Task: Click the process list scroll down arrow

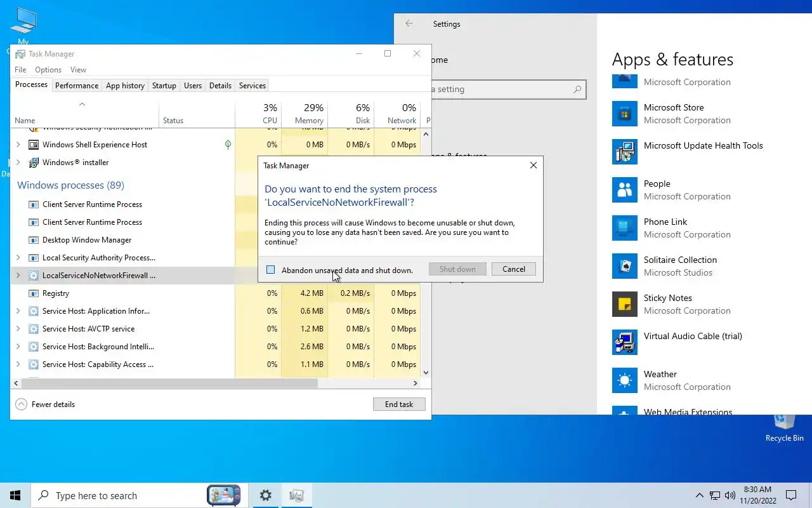Action: 426,373
